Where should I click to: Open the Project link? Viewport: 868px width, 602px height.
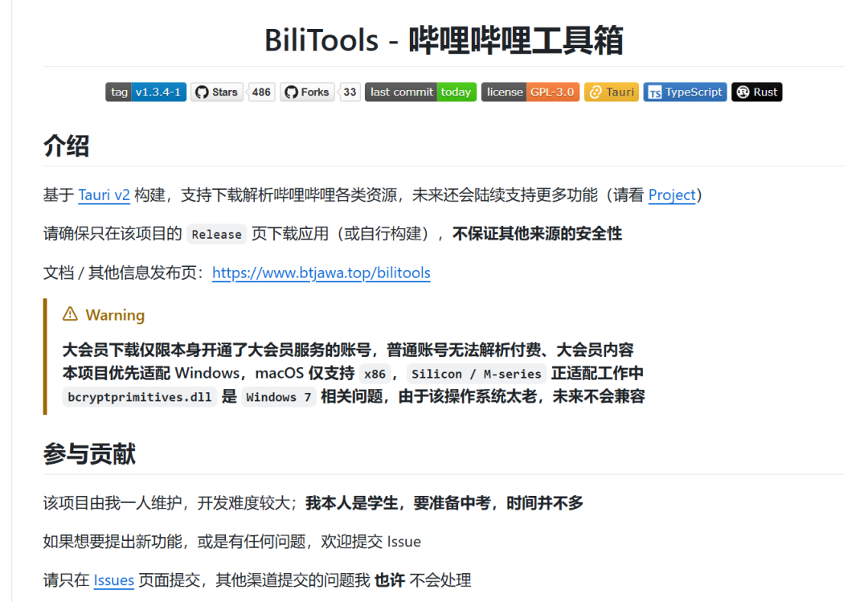coord(672,195)
